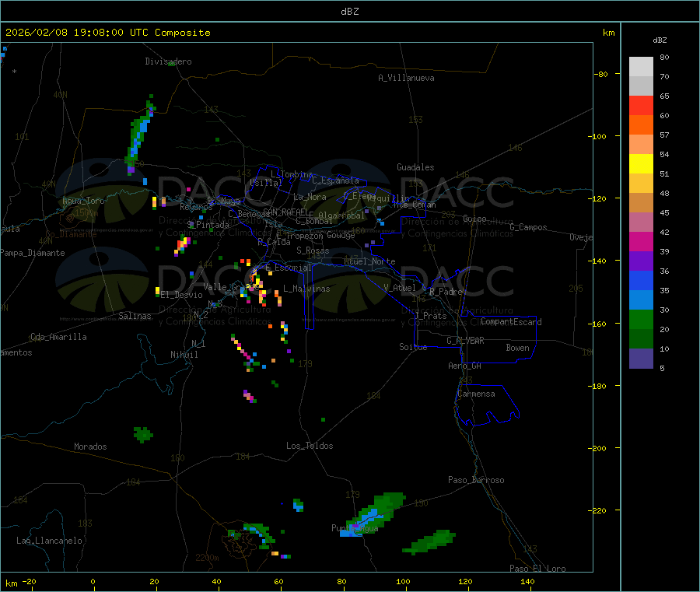700x592 pixels.
Task: Click the Atuel_Norte map label
Action: [369, 261]
